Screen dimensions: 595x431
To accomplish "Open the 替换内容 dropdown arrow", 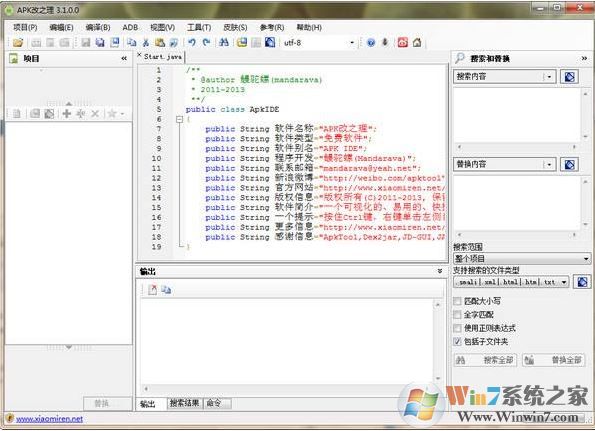I will point(549,164).
